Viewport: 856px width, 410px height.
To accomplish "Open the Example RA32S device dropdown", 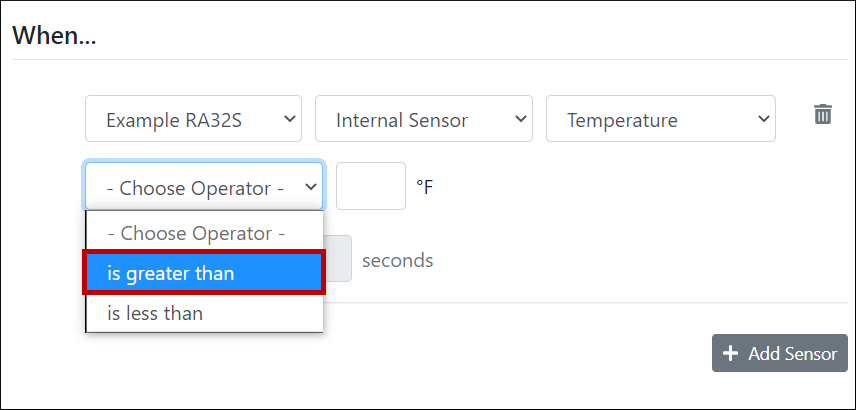I will (x=193, y=120).
